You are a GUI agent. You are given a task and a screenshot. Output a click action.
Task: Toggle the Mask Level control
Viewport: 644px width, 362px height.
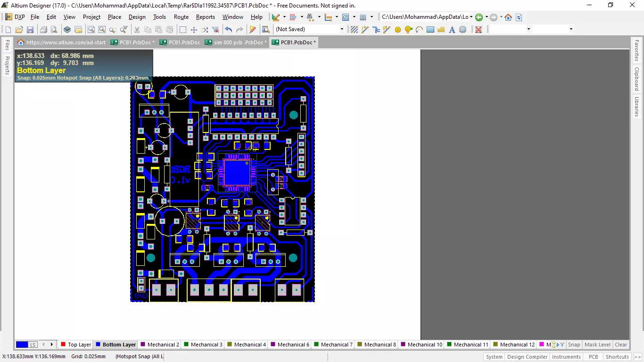(597, 345)
